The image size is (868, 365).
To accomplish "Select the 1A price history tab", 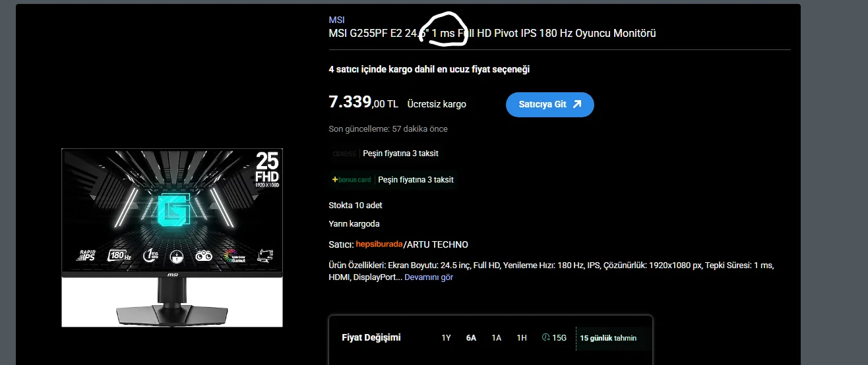I will (x=496, y=338).
